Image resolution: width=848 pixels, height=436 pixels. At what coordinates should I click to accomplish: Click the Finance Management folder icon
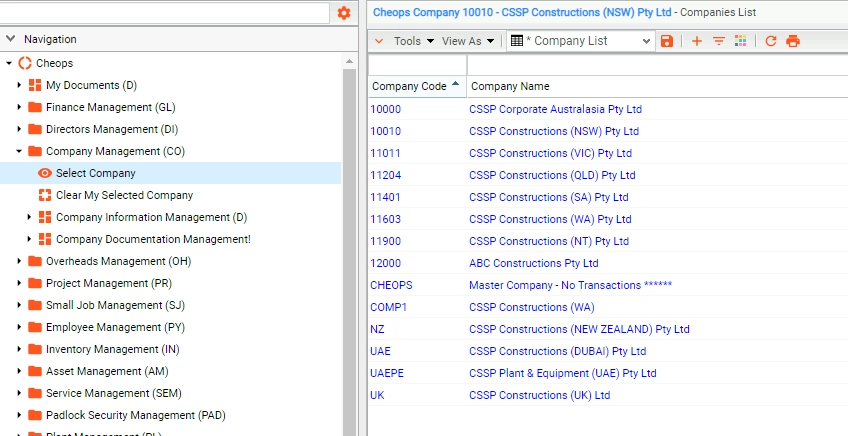(x=35, y=107)
